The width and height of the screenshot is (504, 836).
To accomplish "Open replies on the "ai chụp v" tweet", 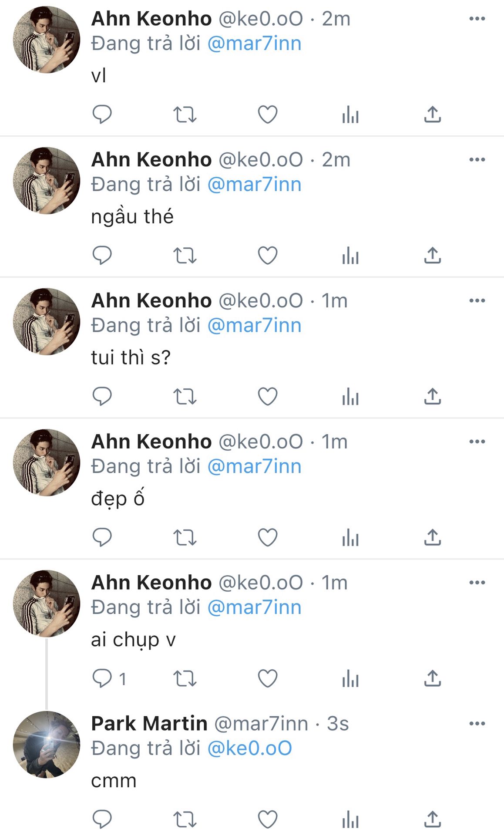I will pyautogui.click(x=102, y=678).
